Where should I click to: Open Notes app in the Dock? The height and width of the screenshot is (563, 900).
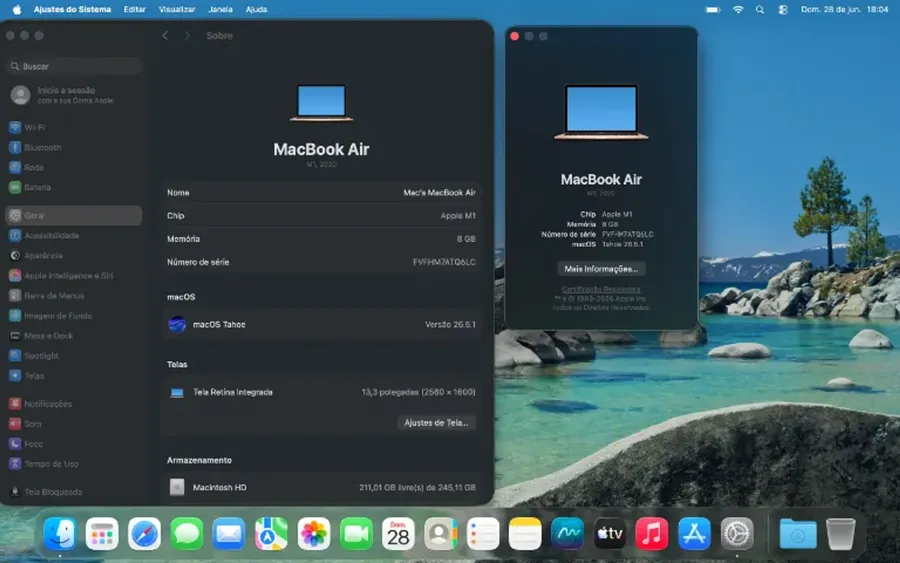click(525, 534)
